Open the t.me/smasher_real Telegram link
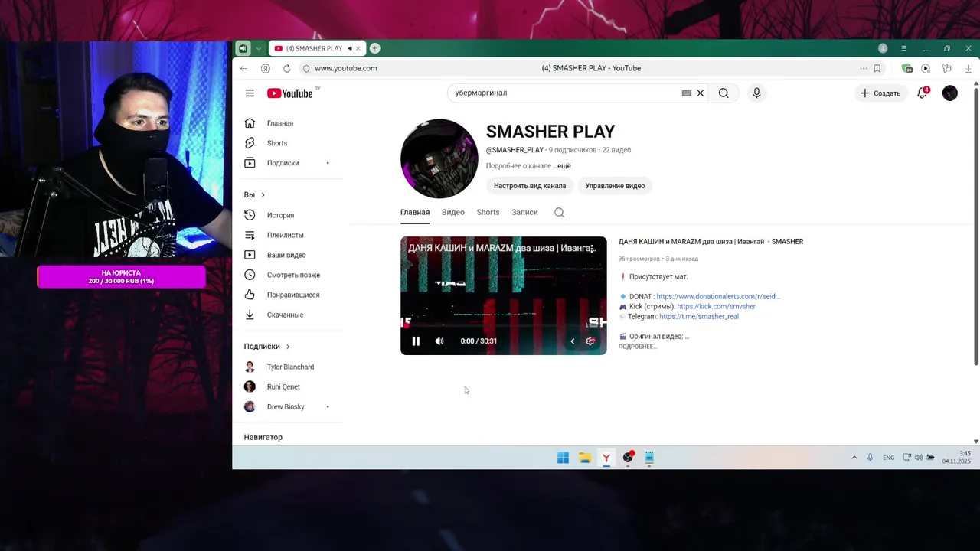The image size is (980, 551). [x=699, y=316]
